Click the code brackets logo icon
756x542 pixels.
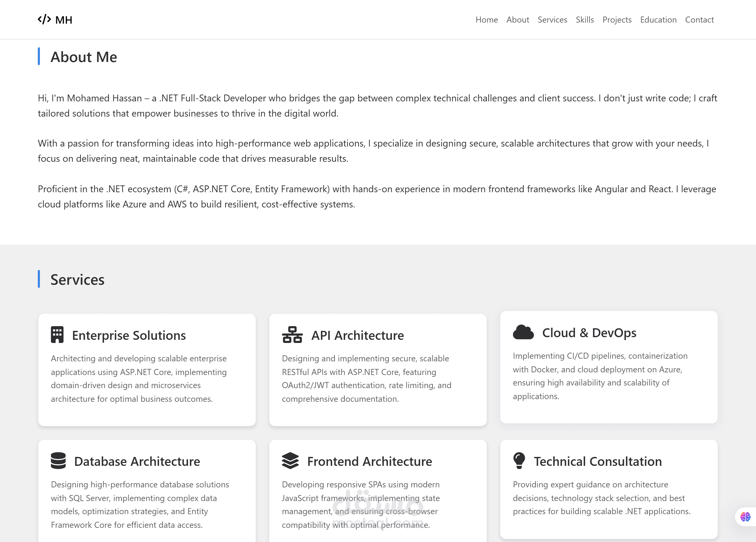click(x=44, y=19)
